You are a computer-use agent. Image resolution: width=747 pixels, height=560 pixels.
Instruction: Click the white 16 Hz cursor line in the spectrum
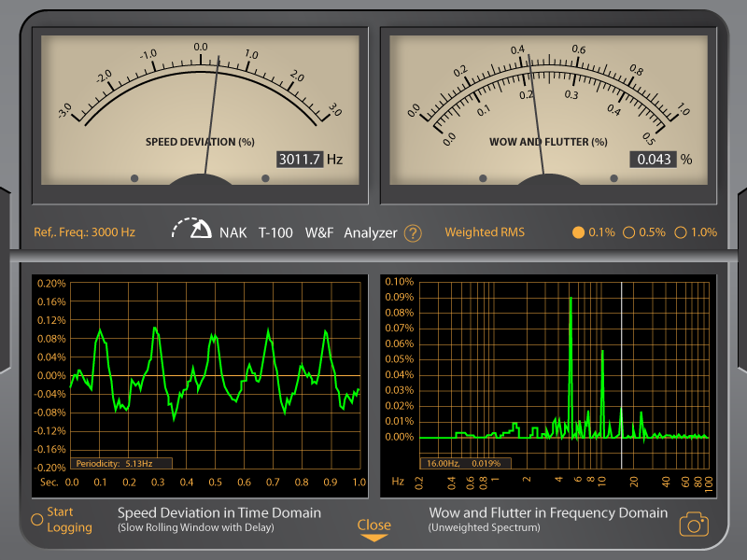(621, 375)
